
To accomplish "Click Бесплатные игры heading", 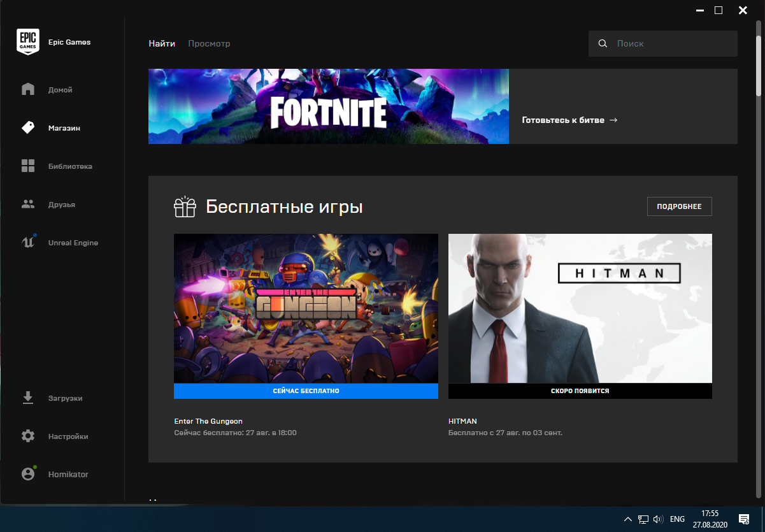I will (284, 207).
